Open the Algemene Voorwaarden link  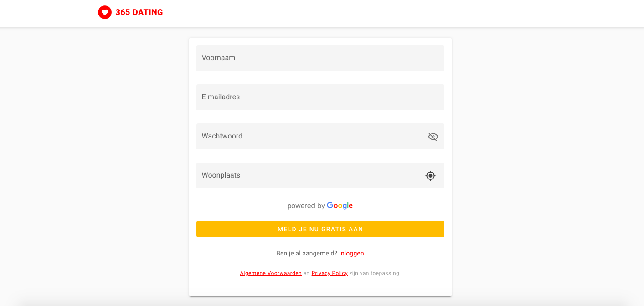[271, 273]
